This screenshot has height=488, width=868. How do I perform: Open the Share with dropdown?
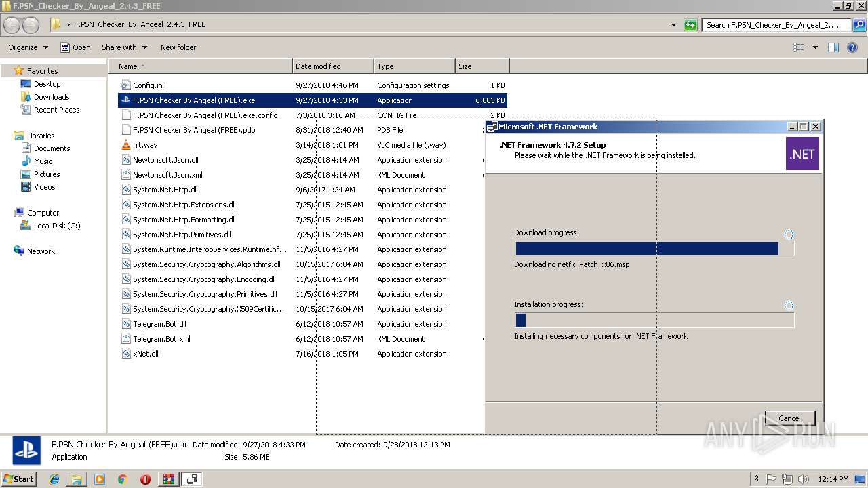point(125,47)
